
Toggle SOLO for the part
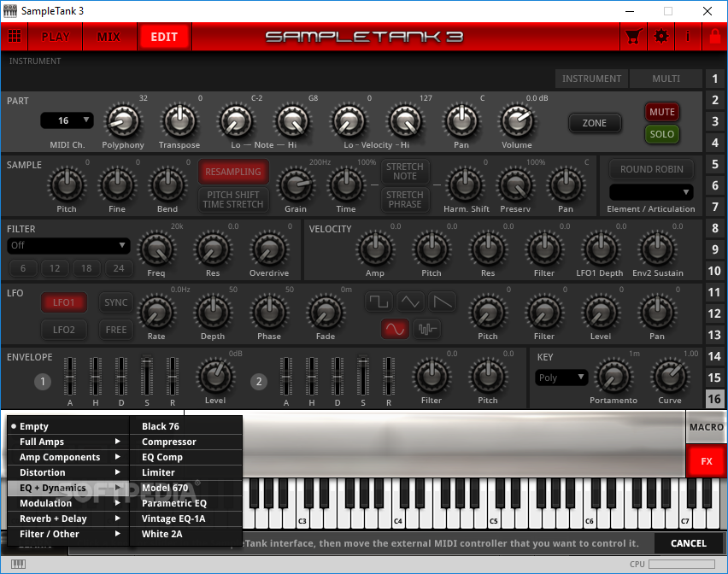(662, 134)
